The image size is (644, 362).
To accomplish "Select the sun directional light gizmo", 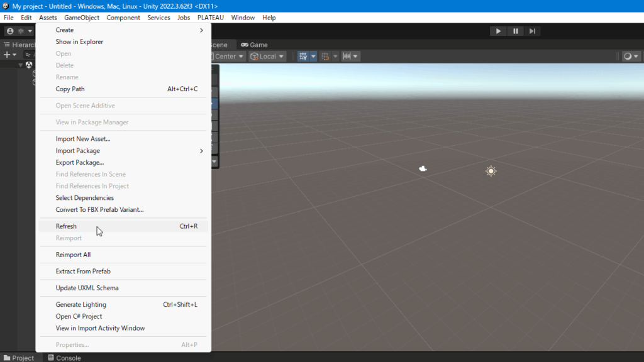I will tap(491, 171).
